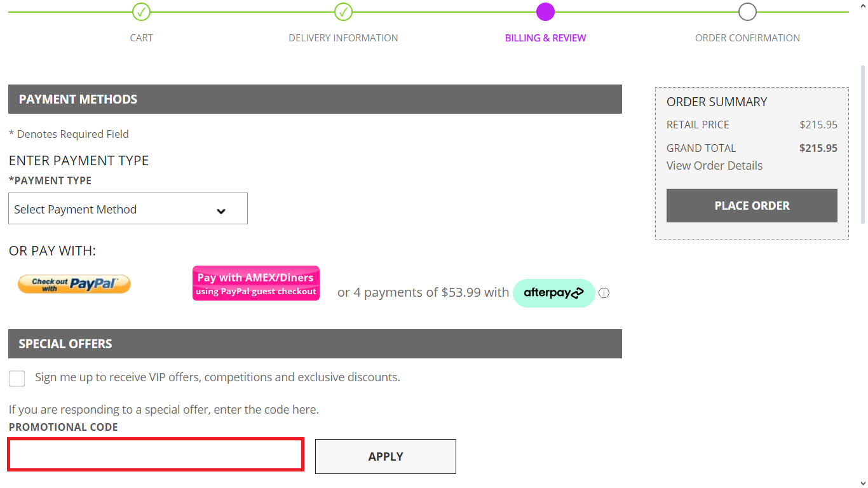
Task: Click the down arrow on the right scrollbar
Action: tap(863, 482)
